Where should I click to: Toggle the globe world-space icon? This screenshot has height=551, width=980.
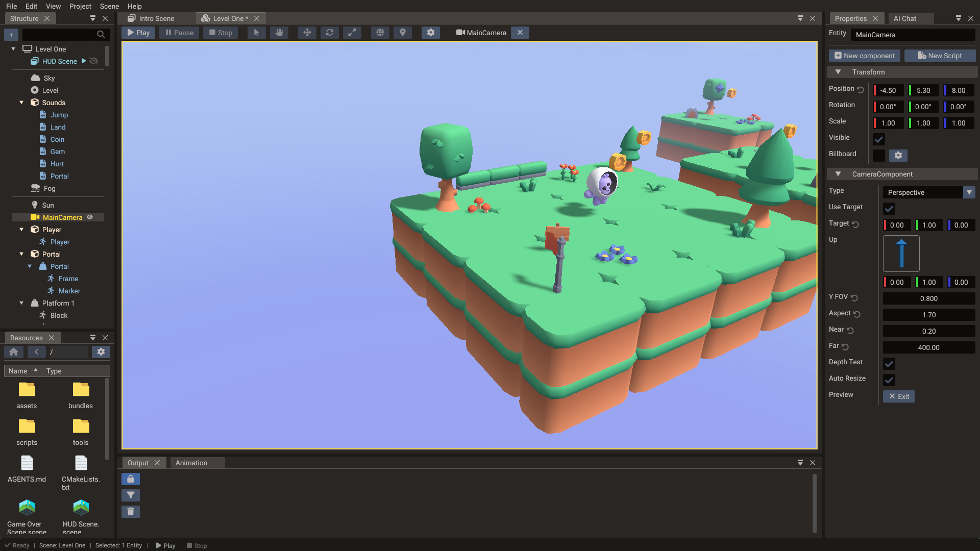[380, 33]
